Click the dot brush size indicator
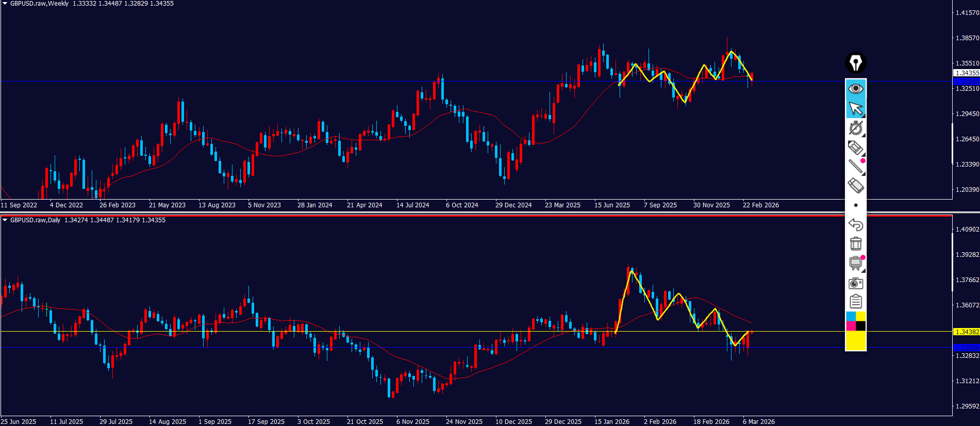Image resolution: width=980 pixels, height=426 pixels. click(856, 205)
